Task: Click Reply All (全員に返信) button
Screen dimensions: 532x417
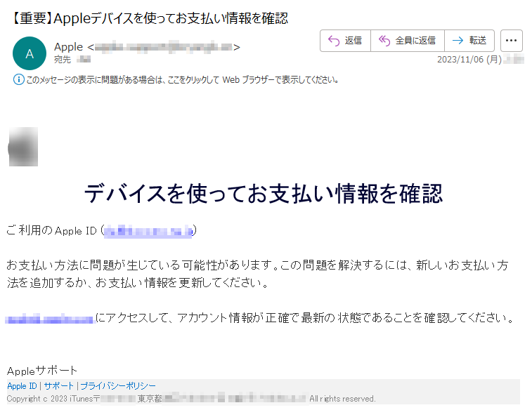Action: click(x=408, y=41)
